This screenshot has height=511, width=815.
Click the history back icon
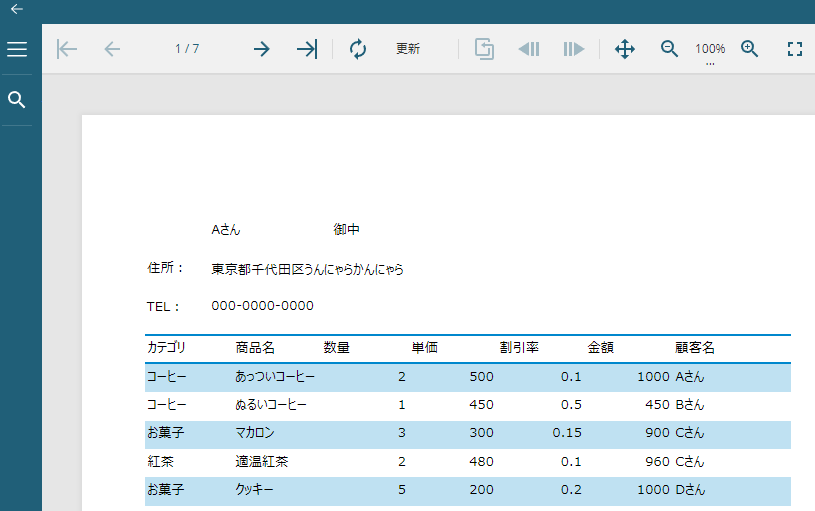(529, 49)
